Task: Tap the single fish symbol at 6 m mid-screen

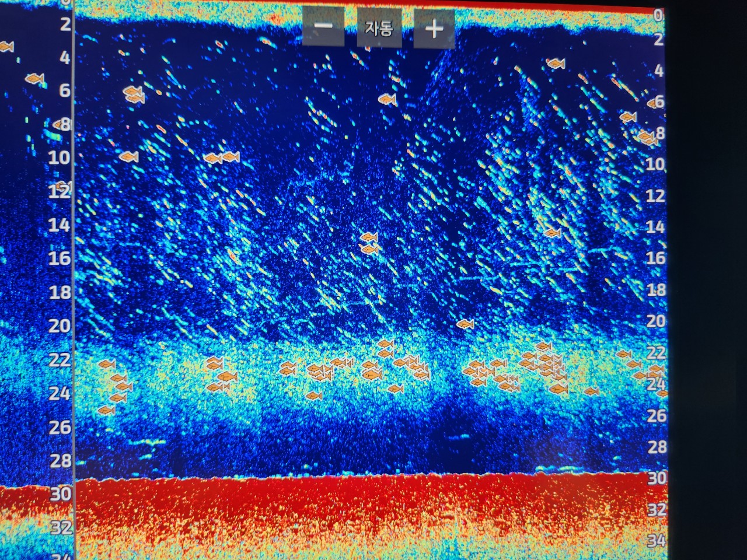Action: pos(387,100)
